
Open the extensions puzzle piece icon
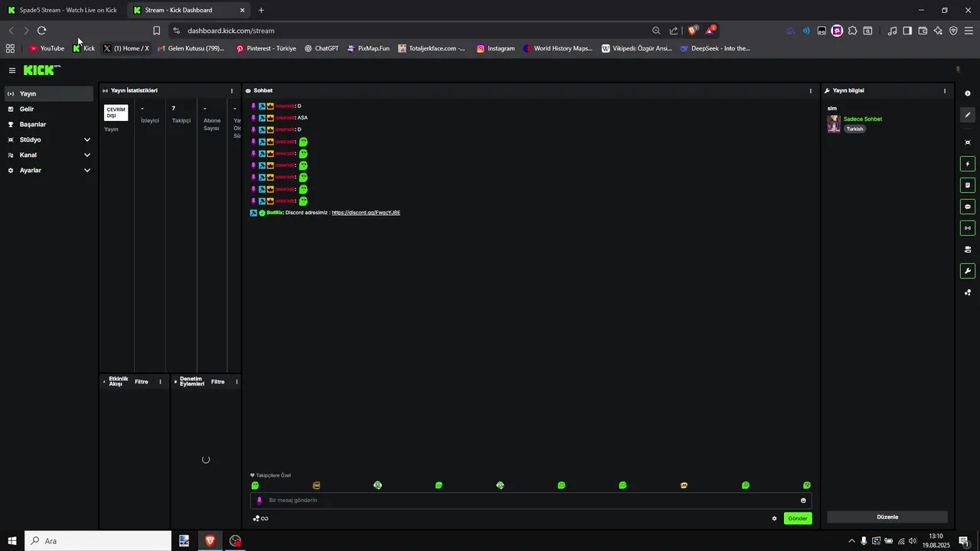[852, 31]
